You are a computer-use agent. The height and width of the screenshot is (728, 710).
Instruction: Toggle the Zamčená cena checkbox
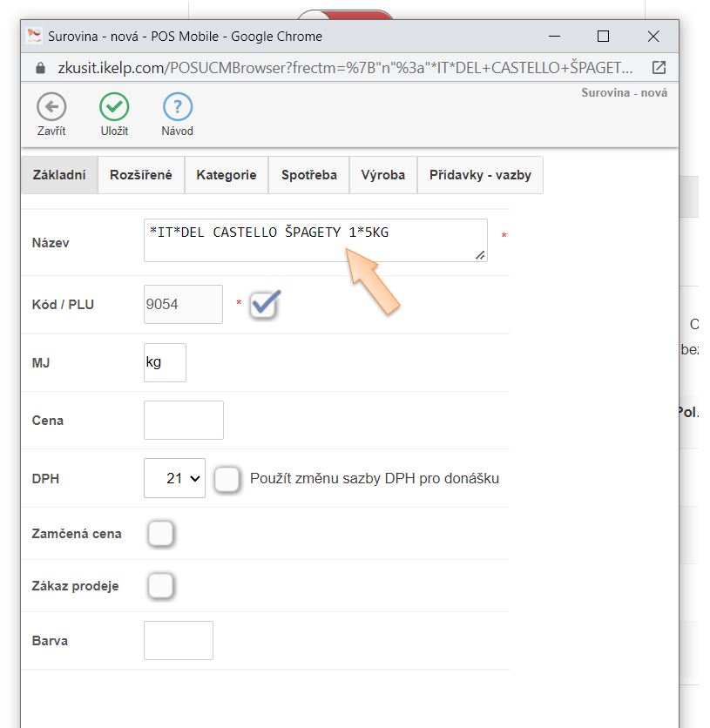(160, 533)
